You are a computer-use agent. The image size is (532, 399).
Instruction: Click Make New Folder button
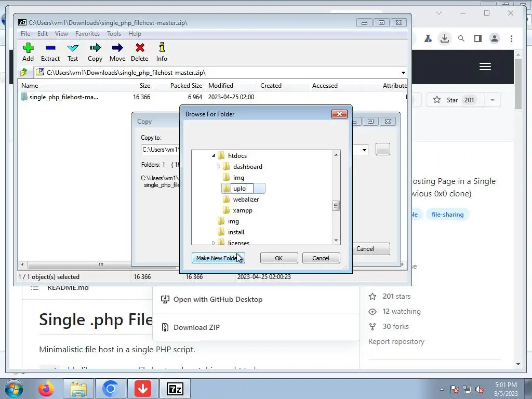coord(218,258)
